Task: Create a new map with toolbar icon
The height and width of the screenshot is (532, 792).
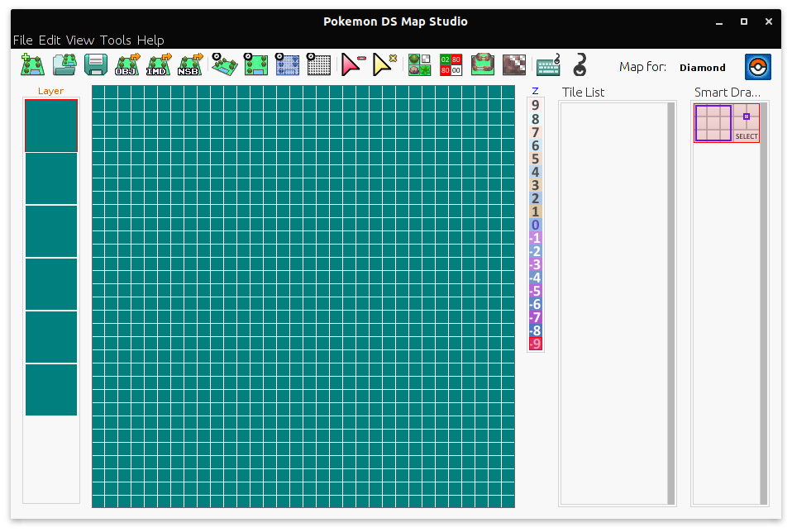Action: pos(33,65)
